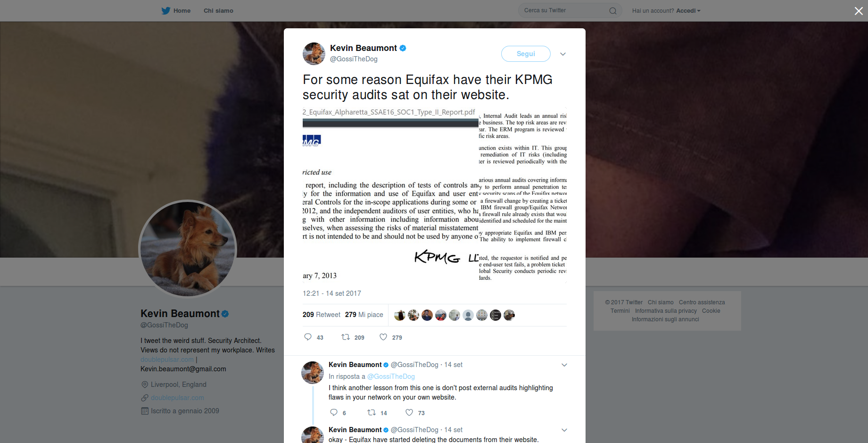868x443 pixels.
Task: Retweet the main tweet showing 209
Action: [x=346, y=337]
